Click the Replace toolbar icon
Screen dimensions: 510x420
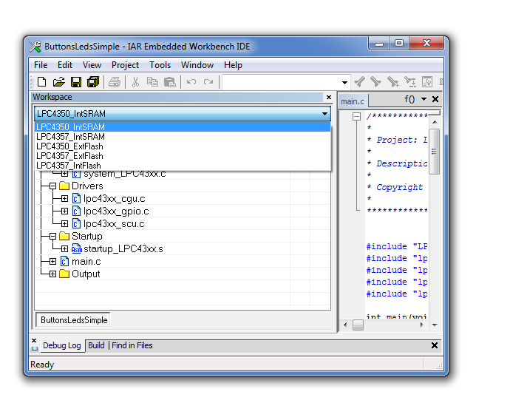[x=409, y=81]
